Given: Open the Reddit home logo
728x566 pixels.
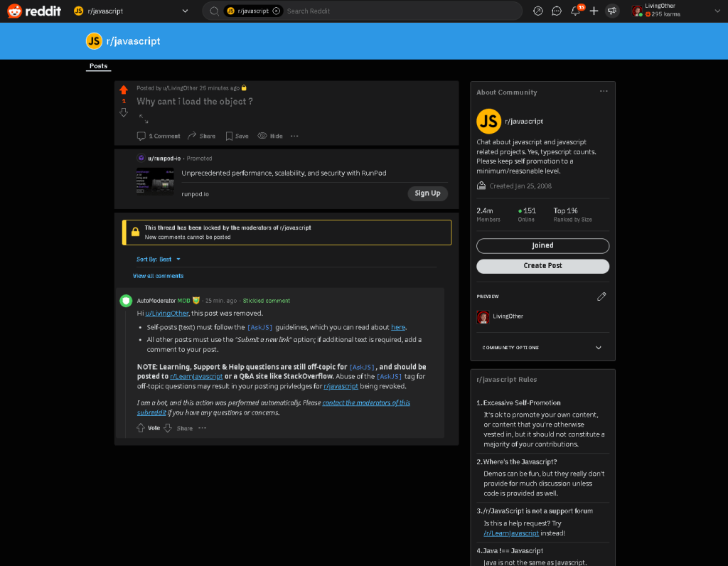Looking at the screenshot, I should [x=34, y=11].
